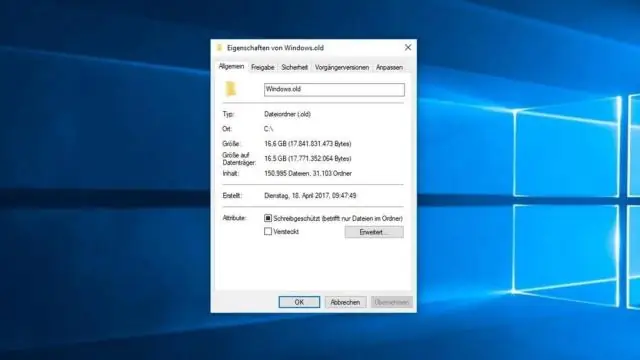Viewport: 640px width, 360px height.
Task: Select the on-disk size value 16,5 GB
Action: (275, 158)
